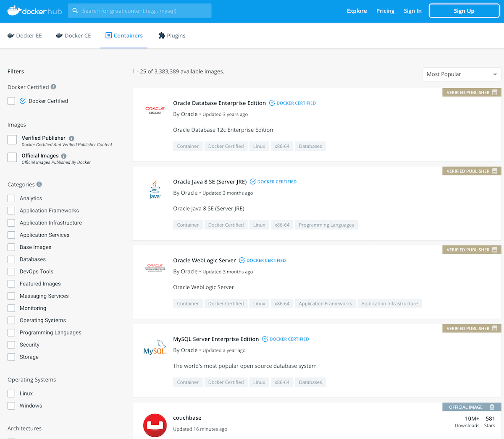Click the Sign Up button
Image resolution: width=504 pixels, height=439 pixels.
click(464, 10)
